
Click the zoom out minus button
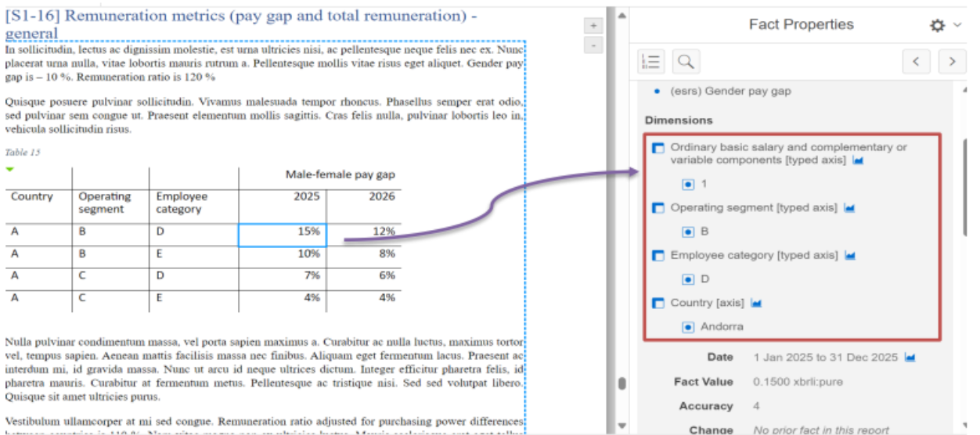(x=593, y=45)
